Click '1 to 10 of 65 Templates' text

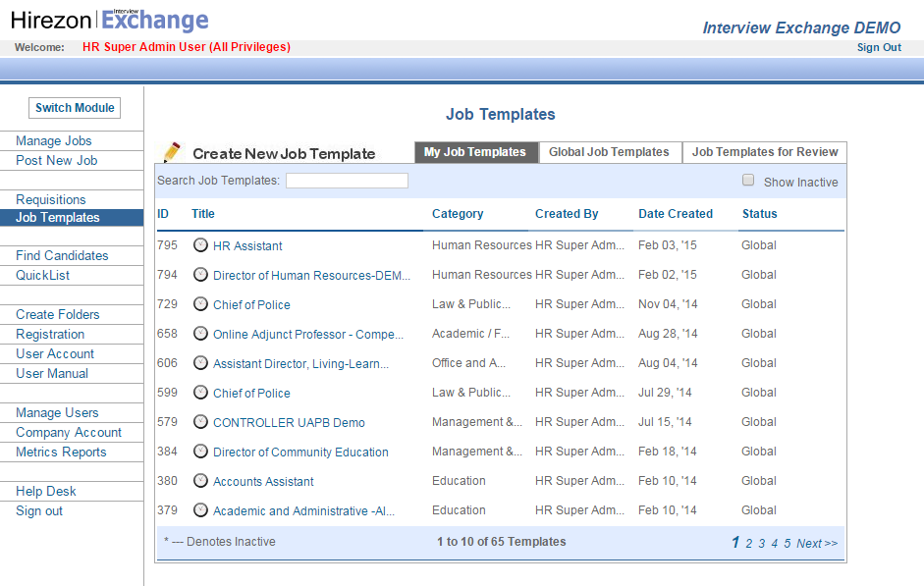[502, 542]
